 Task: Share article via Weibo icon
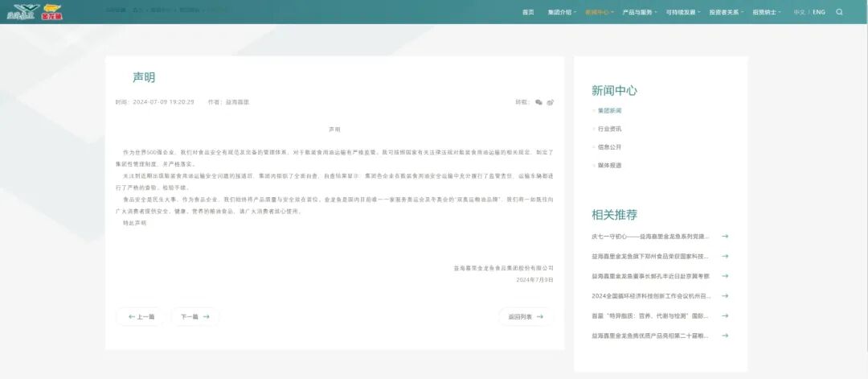[x=551, y=102]
